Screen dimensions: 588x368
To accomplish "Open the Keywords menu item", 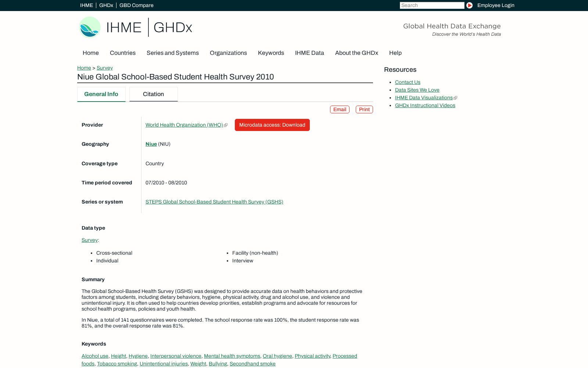I will tap(271, 53).
